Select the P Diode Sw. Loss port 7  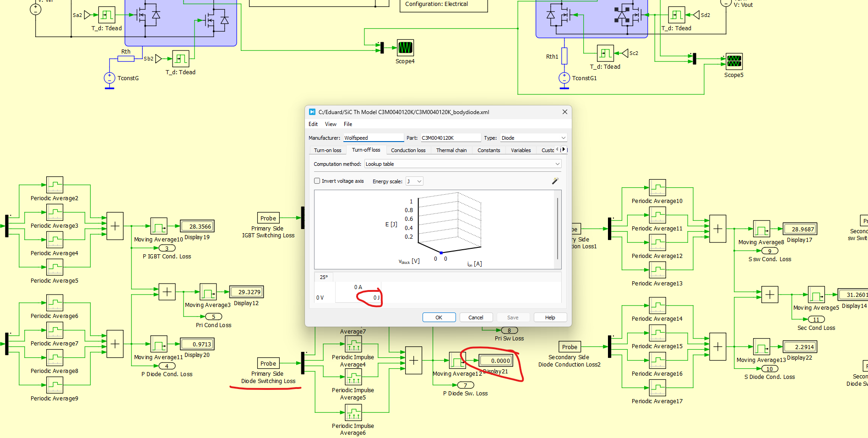coord(466,385)
